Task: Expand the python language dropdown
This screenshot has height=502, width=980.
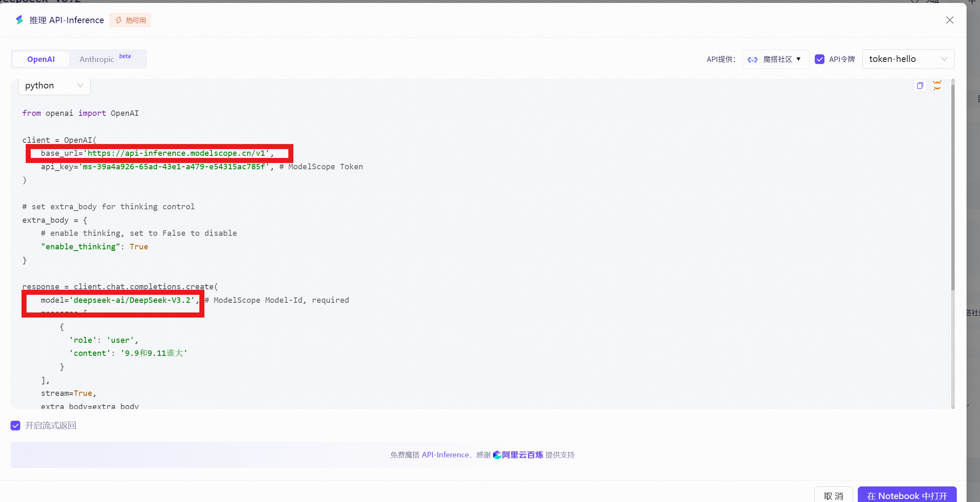Action: (54, 85)
